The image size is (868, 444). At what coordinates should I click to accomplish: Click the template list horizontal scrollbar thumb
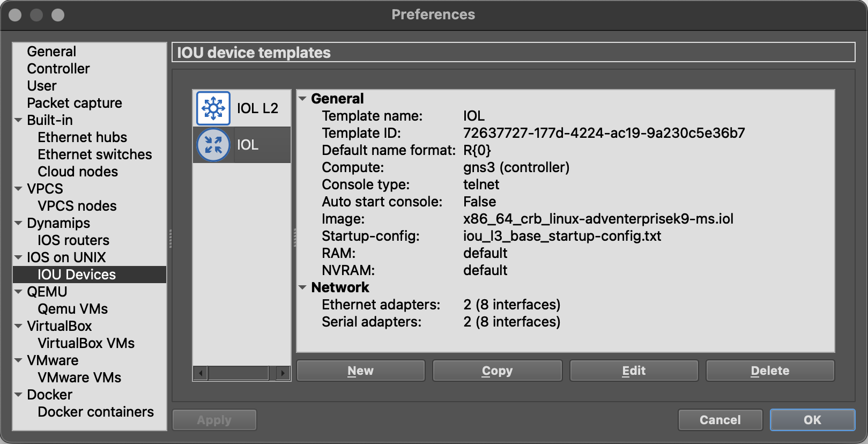click(238, 373)
